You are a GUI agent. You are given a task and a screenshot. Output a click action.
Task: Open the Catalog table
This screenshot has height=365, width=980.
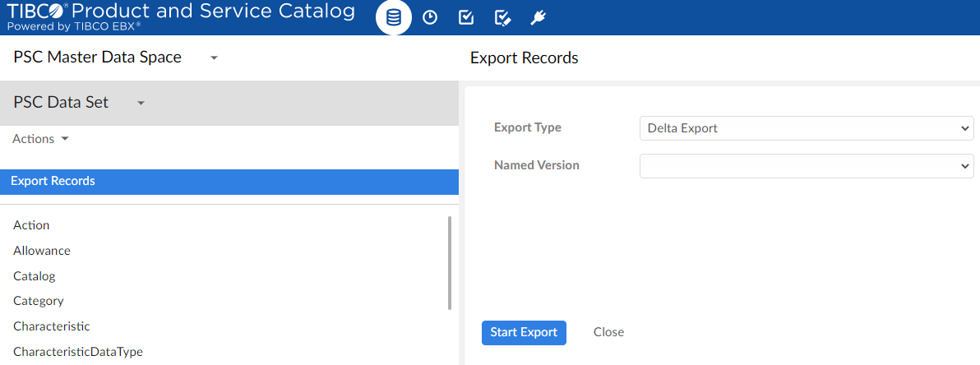pos(35,276)
